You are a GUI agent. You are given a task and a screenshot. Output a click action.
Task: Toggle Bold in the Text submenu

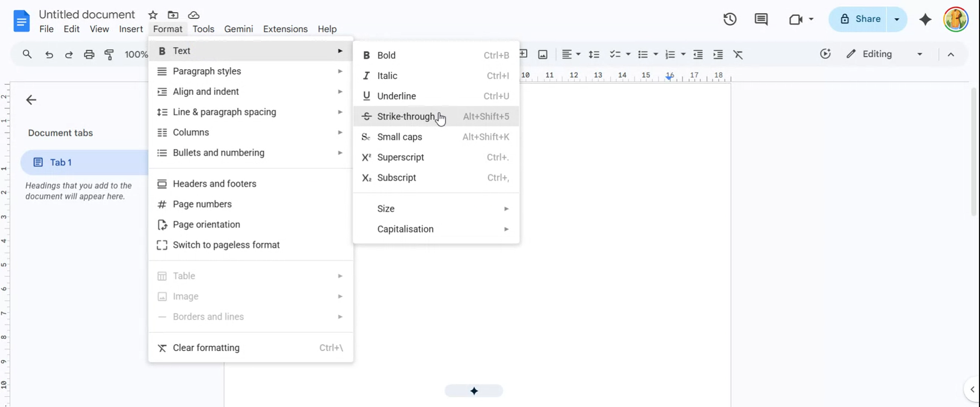click(x=436, y=55)
